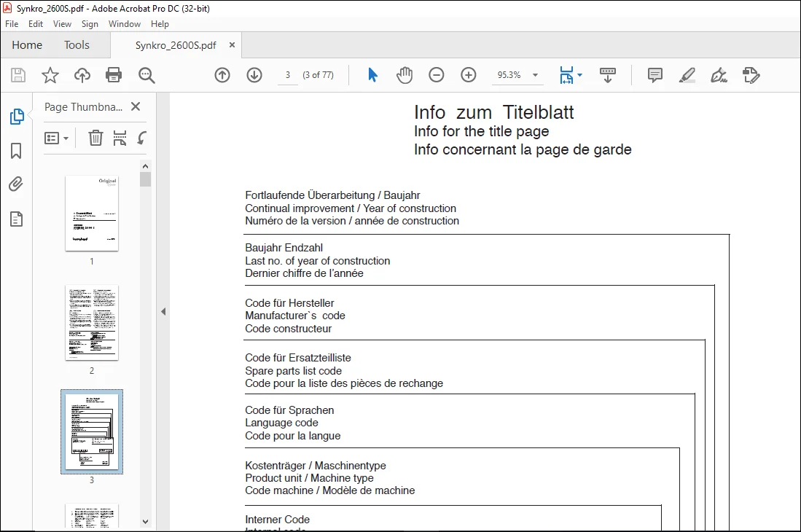Click the share/send file icon
The width and height of the screenshot is (801, 532).
(751, 75)
